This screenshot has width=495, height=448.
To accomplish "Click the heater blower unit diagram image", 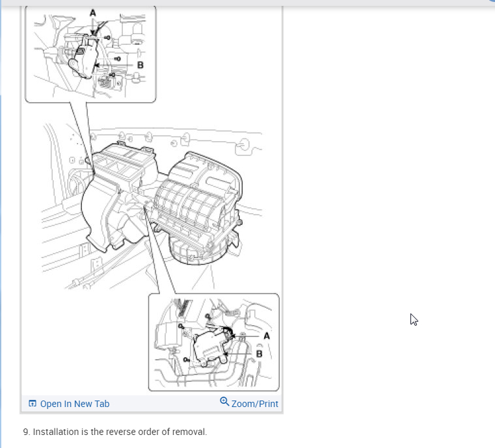I will pos(152,199).
